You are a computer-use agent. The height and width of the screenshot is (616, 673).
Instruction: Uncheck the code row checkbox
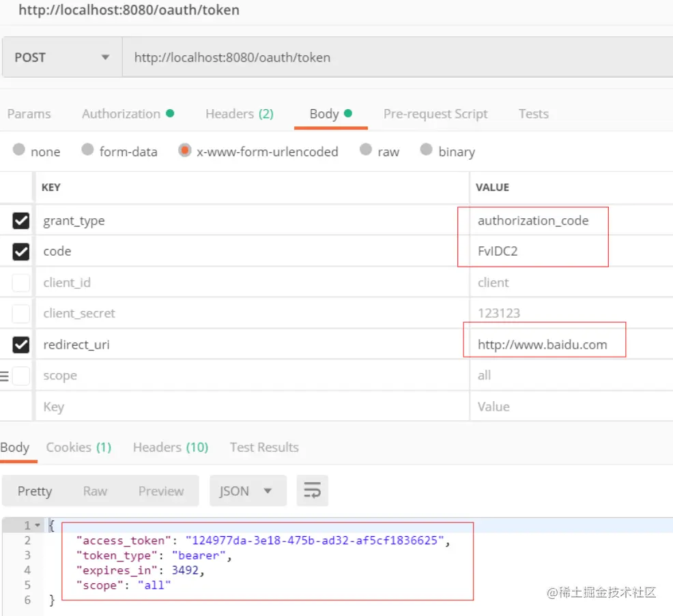[x=20, y=251]
